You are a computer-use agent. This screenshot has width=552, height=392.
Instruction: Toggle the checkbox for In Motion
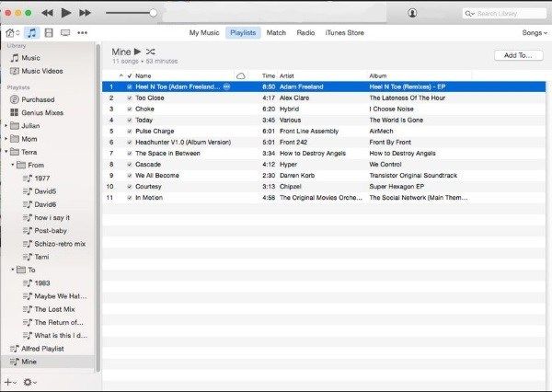pyautogui.click(x=130, y=197)
